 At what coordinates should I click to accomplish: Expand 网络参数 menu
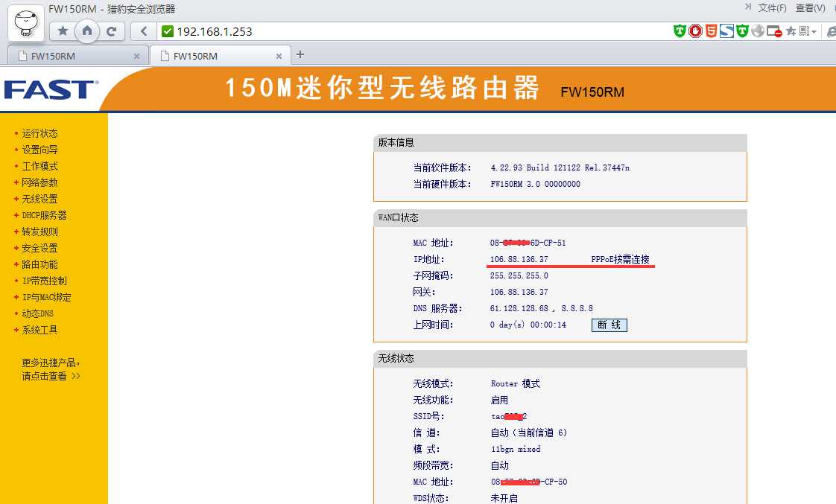point(40,182)
